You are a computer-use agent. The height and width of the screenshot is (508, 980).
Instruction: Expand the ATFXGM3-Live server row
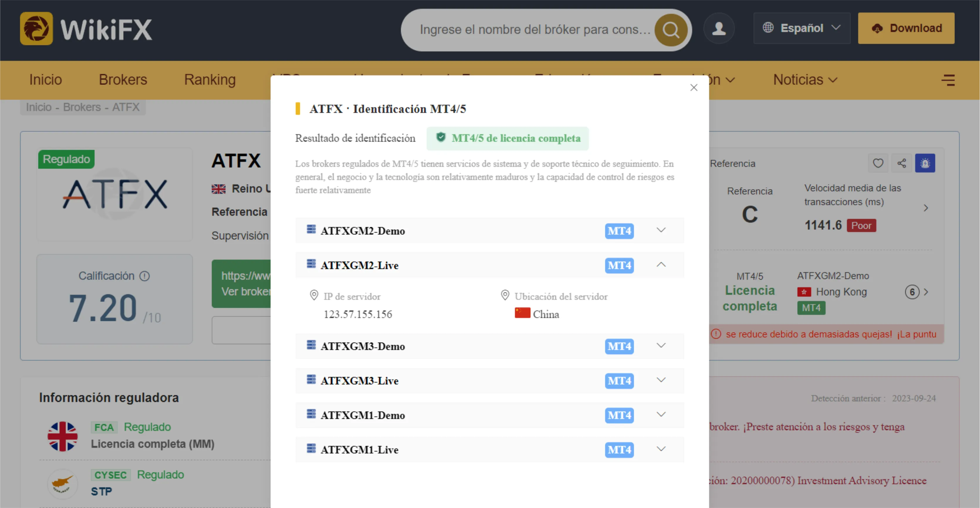[x=661, y=380]
